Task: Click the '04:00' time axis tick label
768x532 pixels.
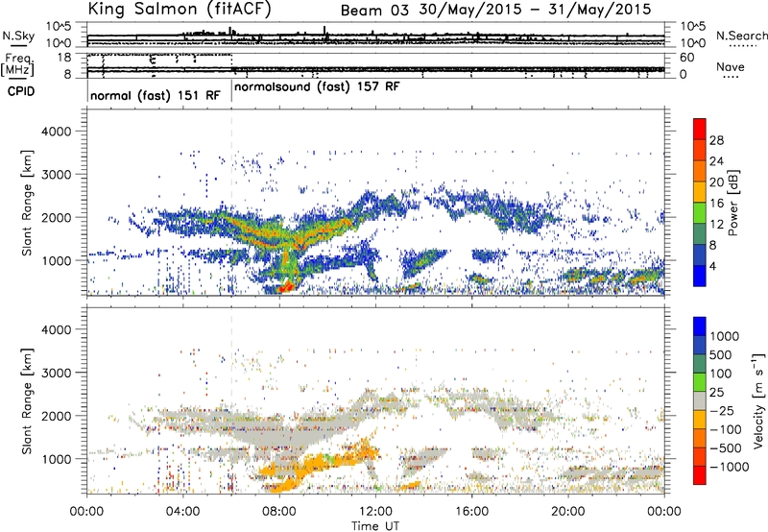Action: (x=183, y=512)
